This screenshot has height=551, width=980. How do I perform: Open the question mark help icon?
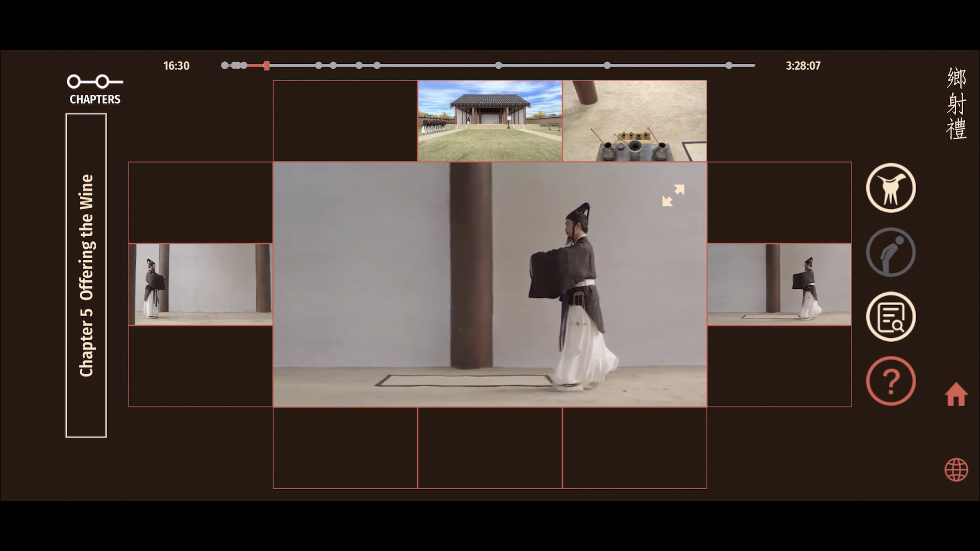[891, 381]
